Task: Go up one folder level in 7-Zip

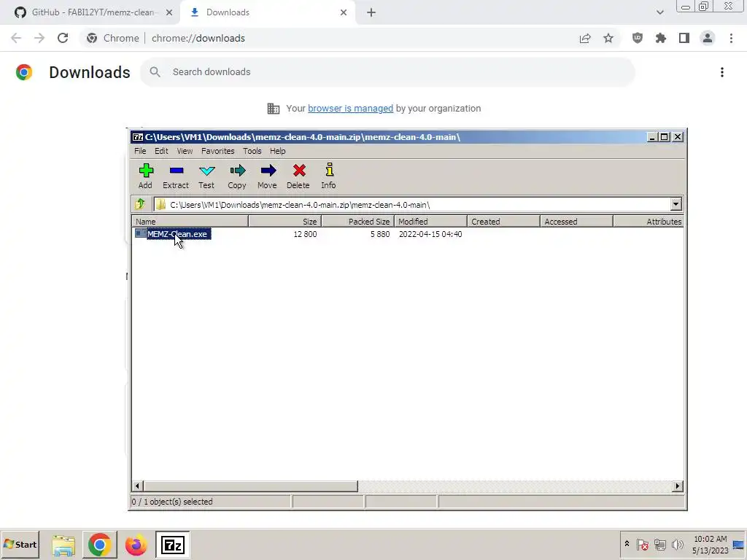Action: [141, 204]
